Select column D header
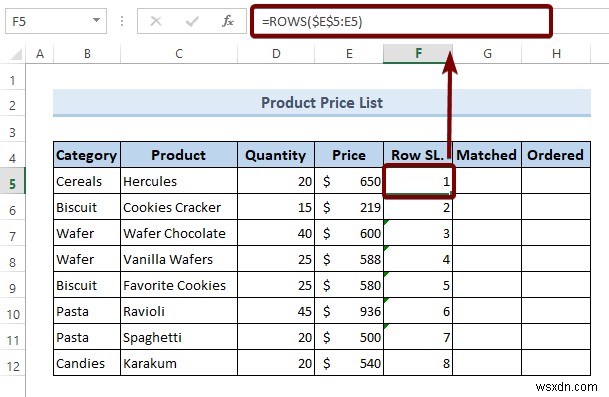The height and width of the screenshot is (397, 609). [x=276, y=54]
